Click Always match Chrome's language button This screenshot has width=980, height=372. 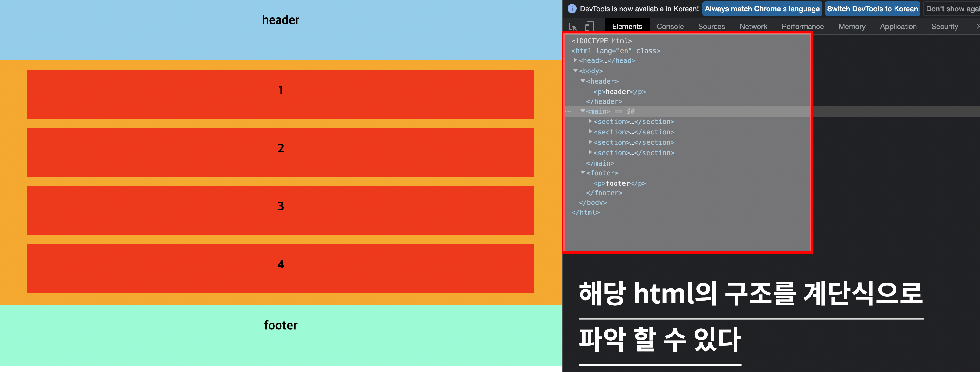[762, 9]
